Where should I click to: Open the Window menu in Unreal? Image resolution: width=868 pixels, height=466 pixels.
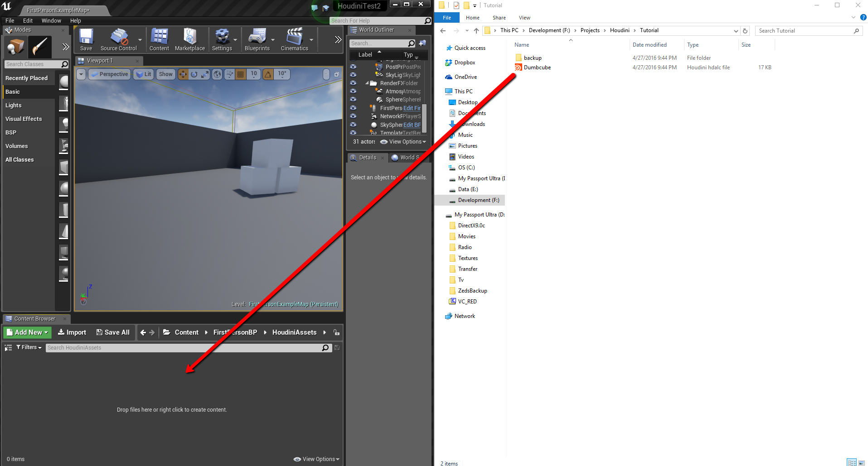[51, 21]
